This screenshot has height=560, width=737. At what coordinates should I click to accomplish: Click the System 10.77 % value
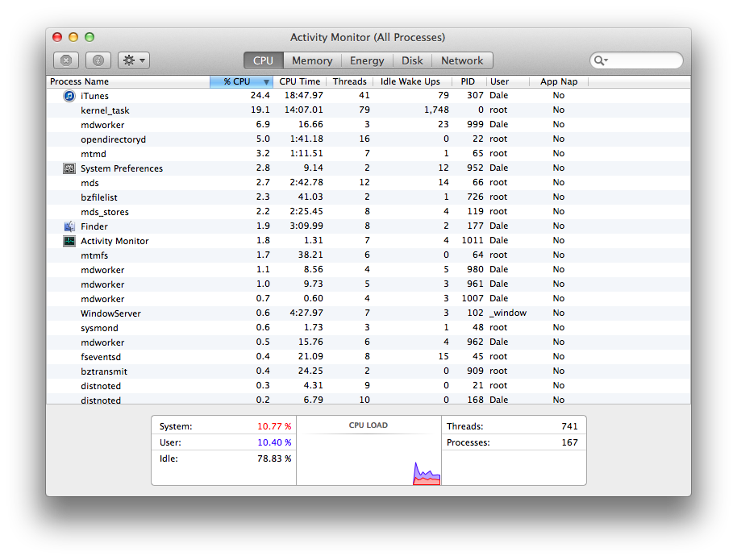[274, 426]
